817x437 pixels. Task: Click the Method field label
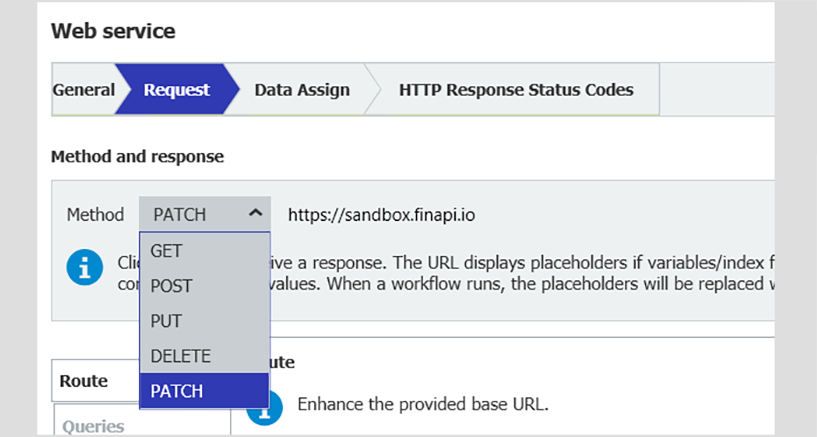95,214
